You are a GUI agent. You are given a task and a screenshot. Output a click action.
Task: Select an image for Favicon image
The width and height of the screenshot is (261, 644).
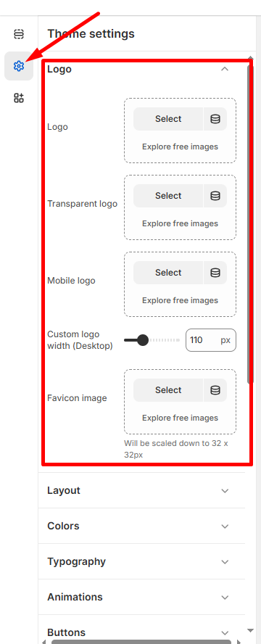tap(168, 390)
